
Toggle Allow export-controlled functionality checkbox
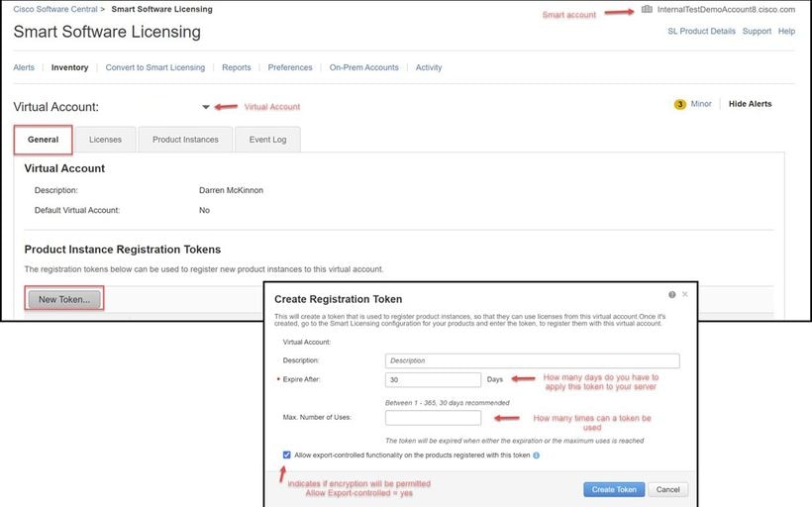click(287, 455)
